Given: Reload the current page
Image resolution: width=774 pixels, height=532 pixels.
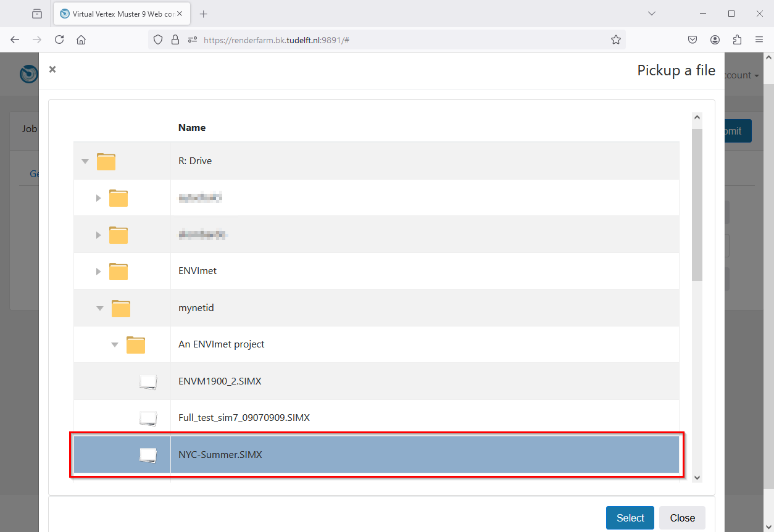Looking at the screenshot, I should (59, 39).
